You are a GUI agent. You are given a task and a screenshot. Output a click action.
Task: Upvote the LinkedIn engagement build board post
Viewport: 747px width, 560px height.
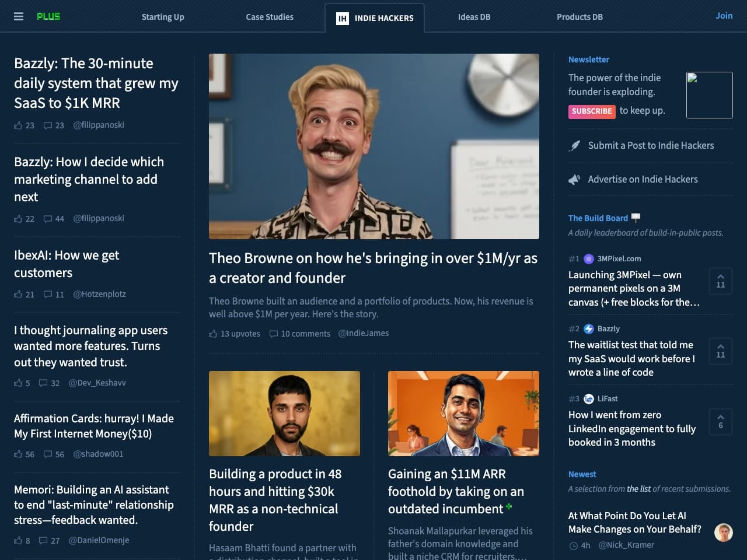point(721,421)
